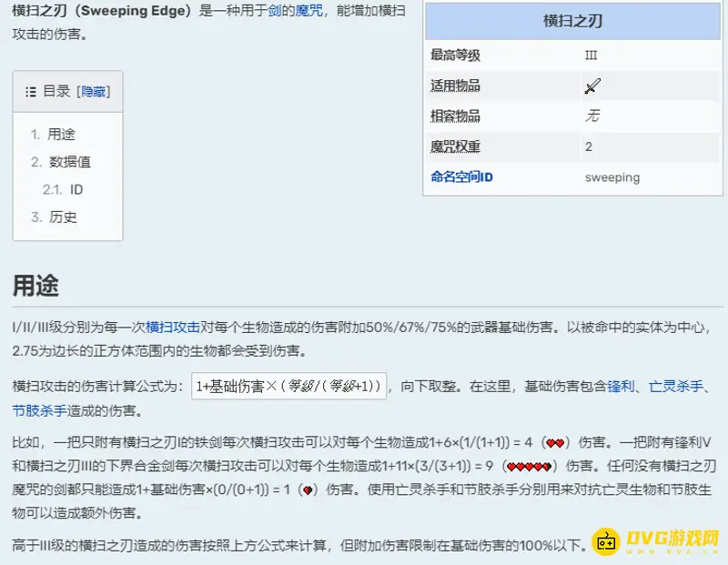
Task: Follow the 横扫攻击 link under 用途
Action: pos(173,326)
